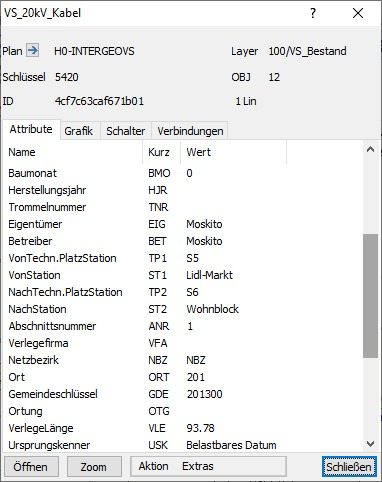The width and height of the screenshot is (382, 482).
Task: Click the vertical scrollbar thumb
Action: pyautogui.click(x=370, y=296)
